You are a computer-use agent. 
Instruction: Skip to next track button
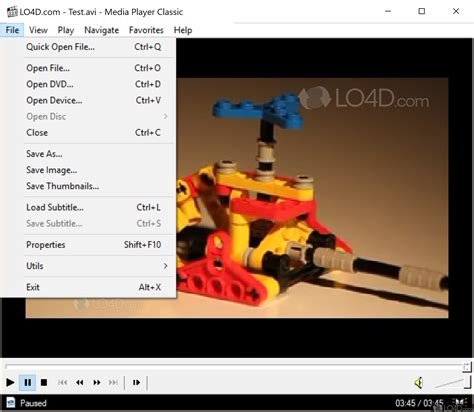pos(113,382)
